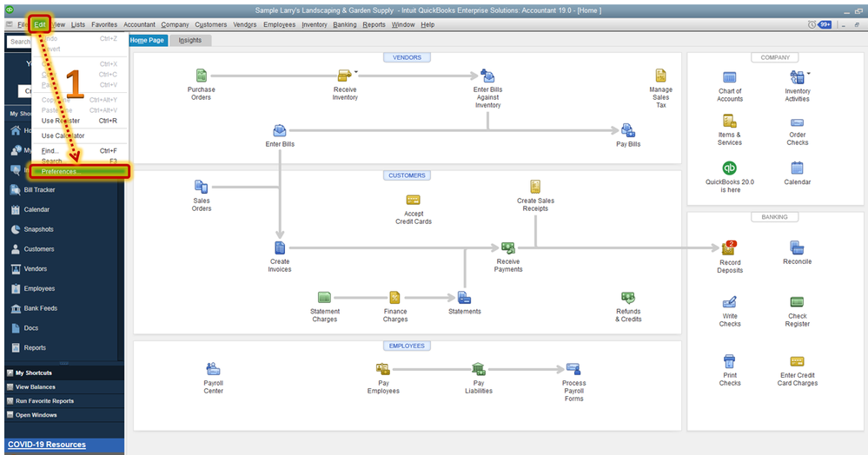868x455 pixels.
Task: Open the Payroll Center
Action: click(x=213, y=369)
